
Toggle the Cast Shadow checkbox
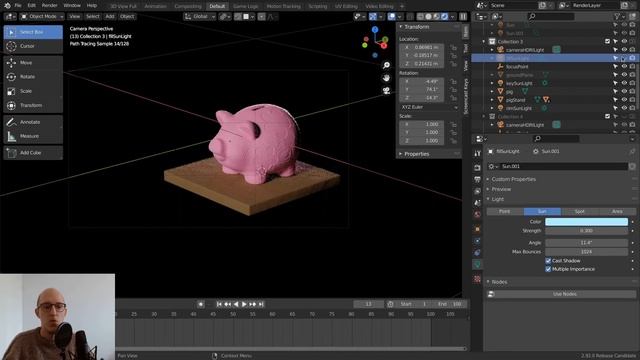tap(548, 261)
